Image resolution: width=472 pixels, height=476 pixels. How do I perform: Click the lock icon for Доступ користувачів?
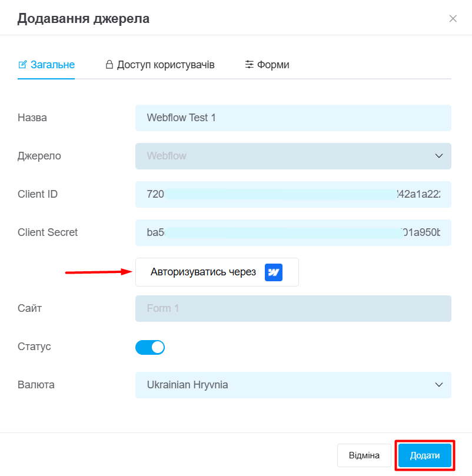coord(109,65)
